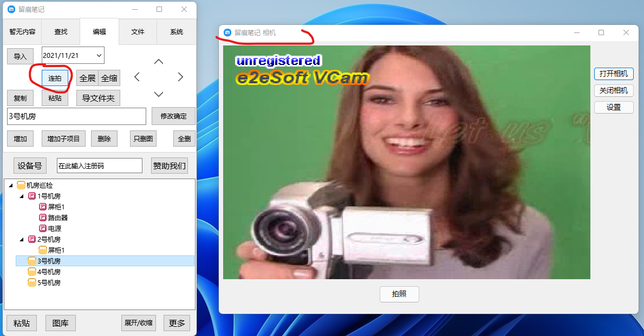Switch to the 系统 tab
Viewport: 644px width, 336px height.
click(x=177, y=31)
